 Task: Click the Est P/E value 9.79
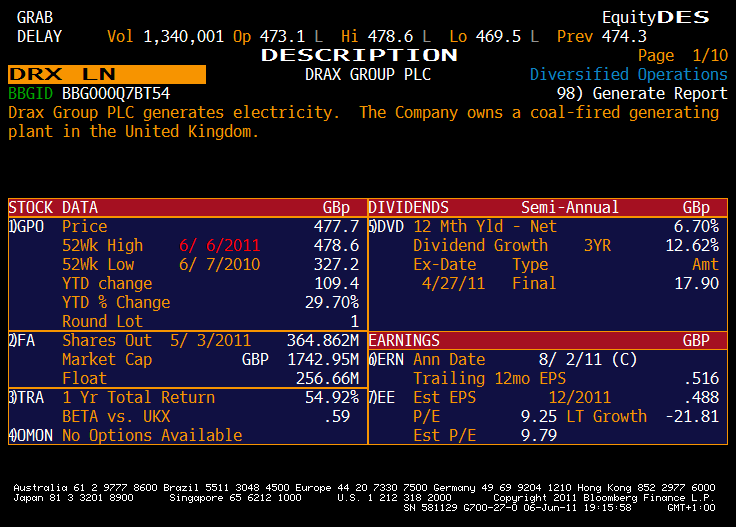coord(539,435)
